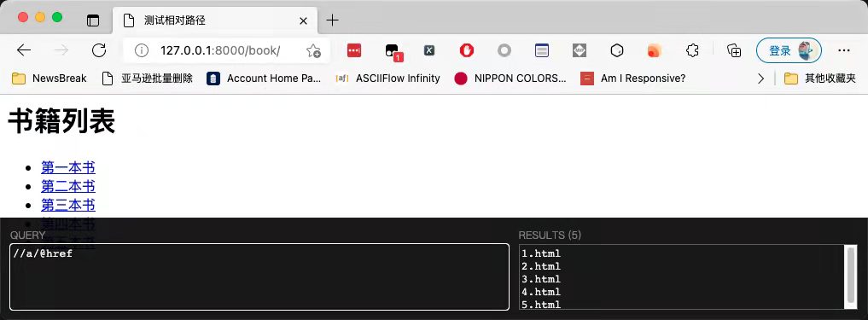
Task: Open the red password manager extension icon
Action: pos(354,50)
